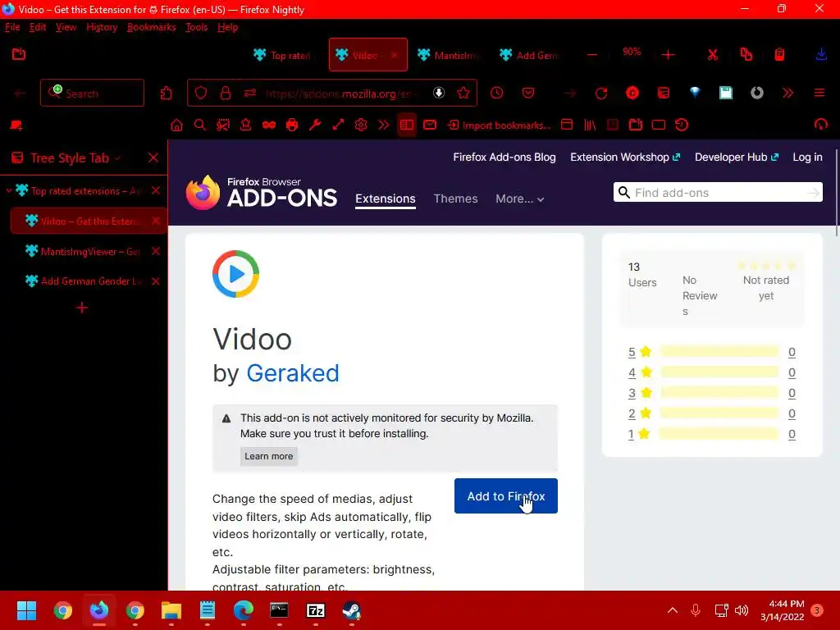
Task: Click the magnifier icon in bookmarks toolbar
Action: (200, 126)
